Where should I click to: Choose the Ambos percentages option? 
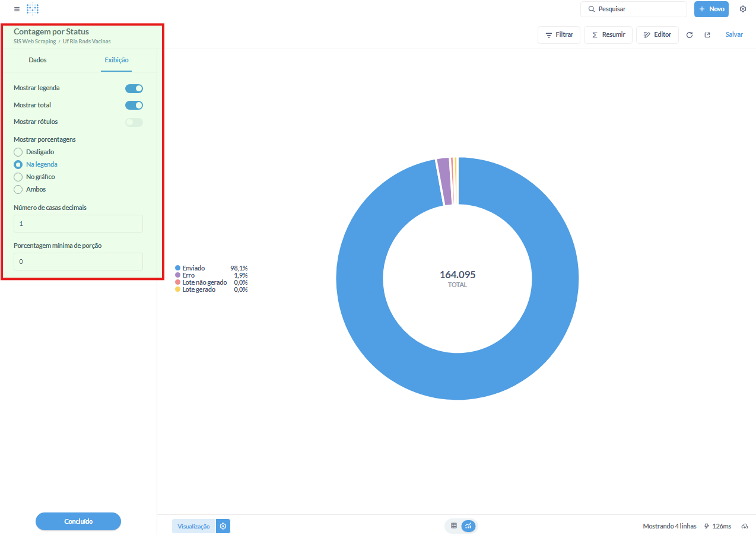[x=18, y=189]
